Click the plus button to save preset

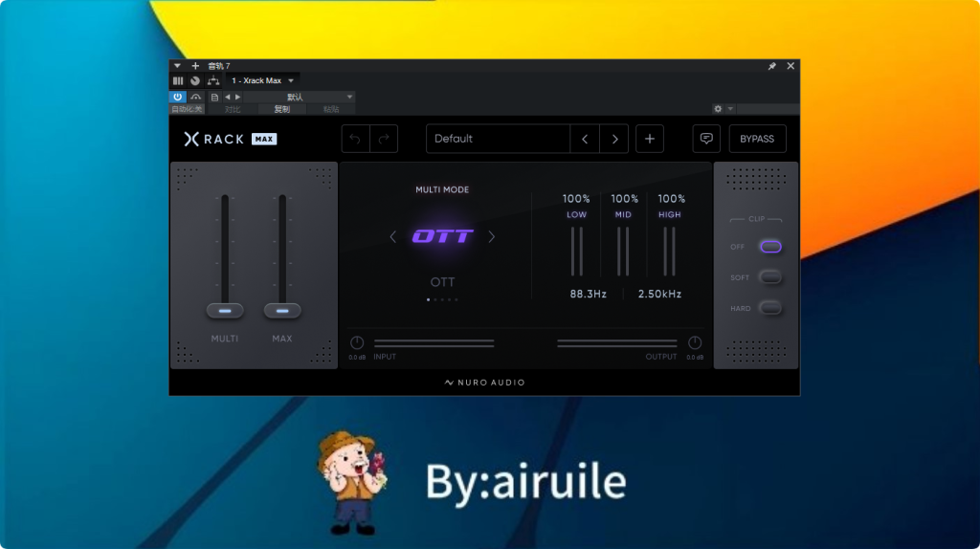pyautogui.click(x=650, y=139)
